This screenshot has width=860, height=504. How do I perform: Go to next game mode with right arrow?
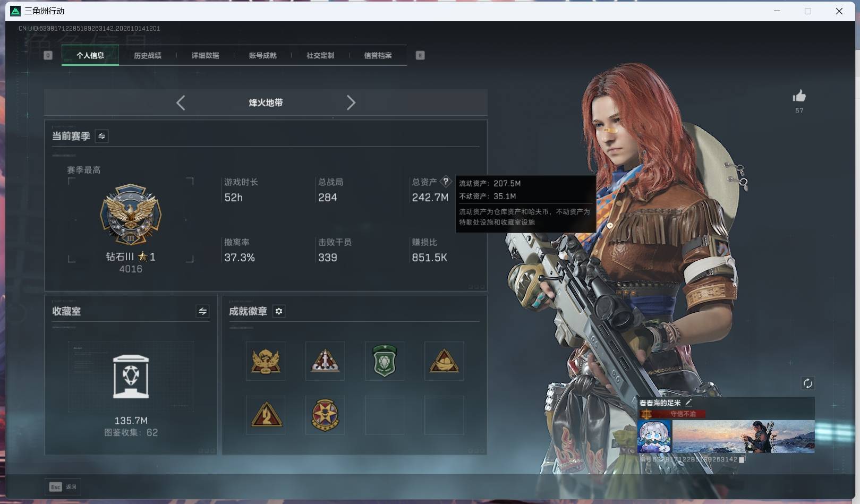351,102
